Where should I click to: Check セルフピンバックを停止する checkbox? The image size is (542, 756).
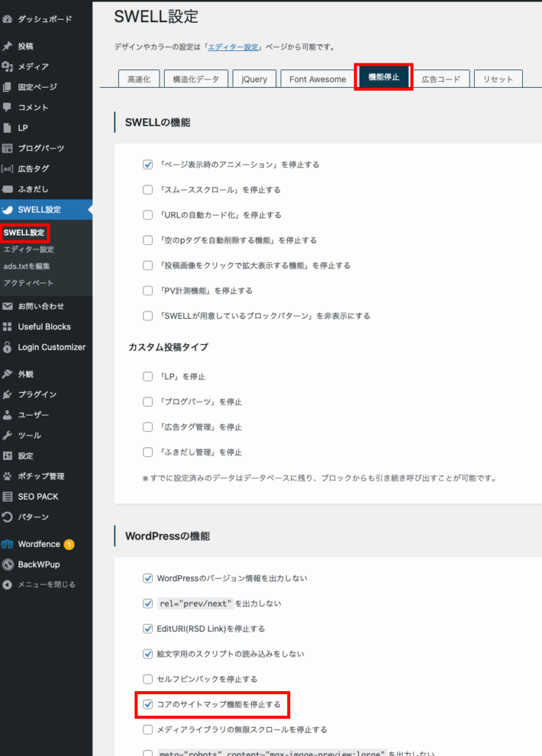tap(148, 679)
